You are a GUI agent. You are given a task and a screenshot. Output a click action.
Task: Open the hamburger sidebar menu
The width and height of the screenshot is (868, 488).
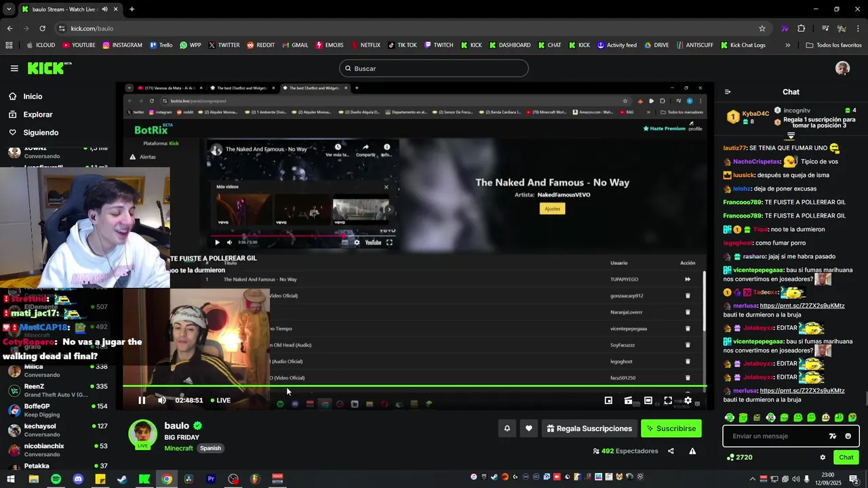tap(14, 68)
